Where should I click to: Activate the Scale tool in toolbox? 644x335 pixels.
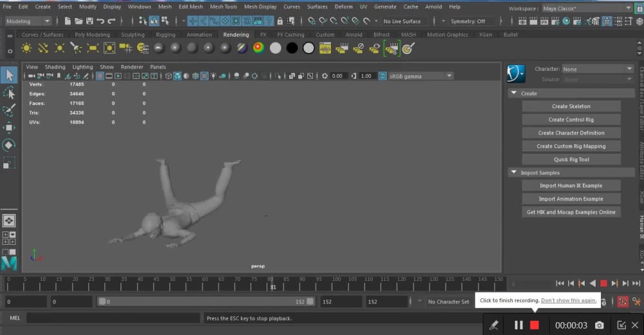(x=9, y=163)
